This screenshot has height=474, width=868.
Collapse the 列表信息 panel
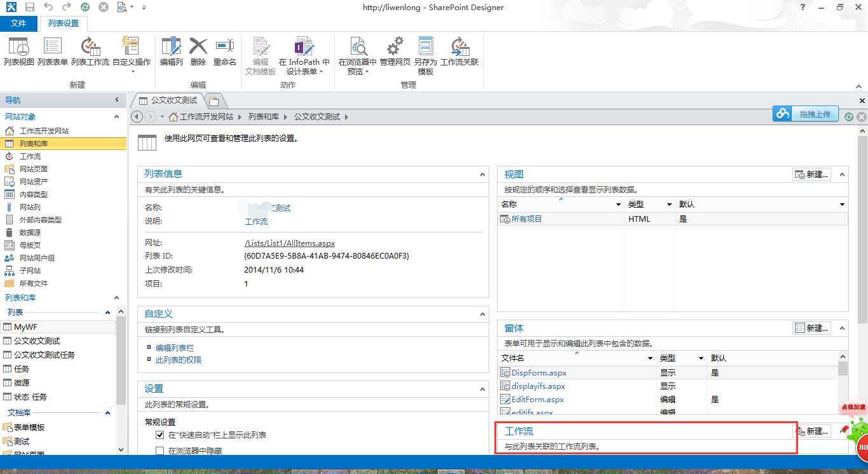(x=483, y=174)
